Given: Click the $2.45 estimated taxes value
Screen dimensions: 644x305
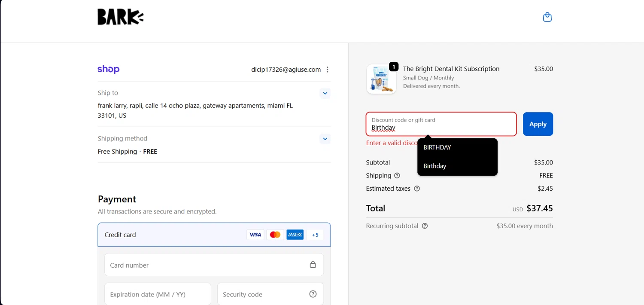Looking at the screenshot, I should coord(545,189).
